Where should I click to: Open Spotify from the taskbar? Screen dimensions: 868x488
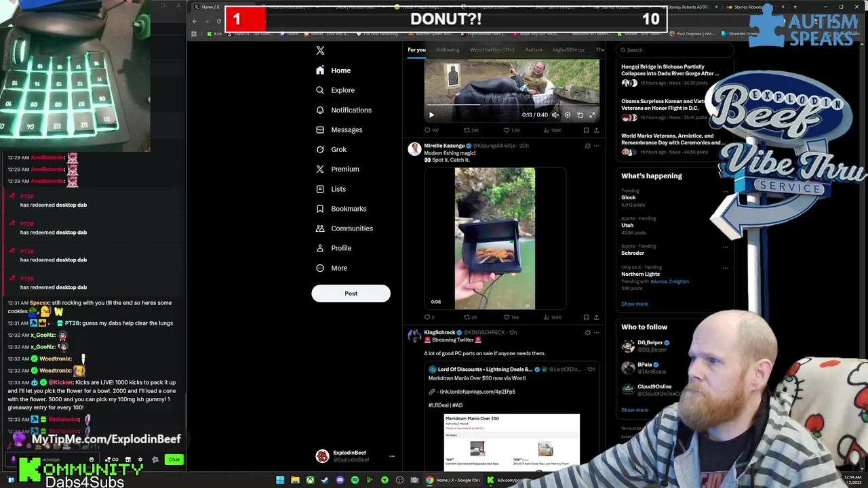click(355, 480)
